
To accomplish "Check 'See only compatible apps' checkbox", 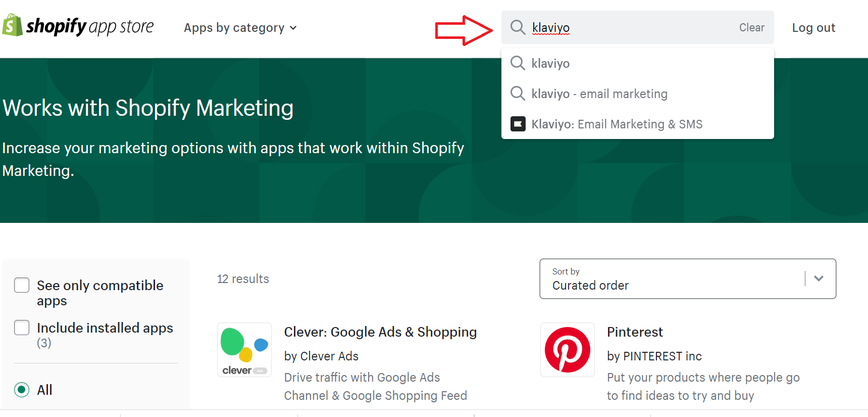I will (x=22, y=285).
